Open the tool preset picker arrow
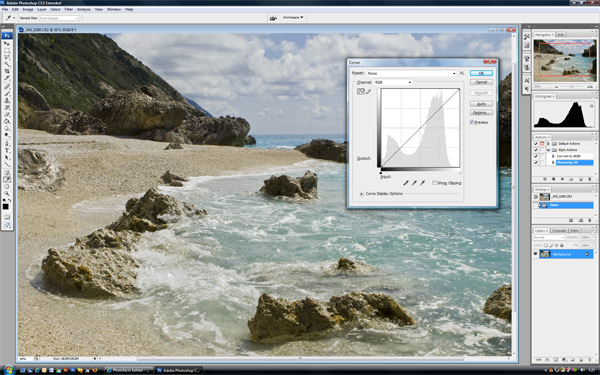This screenshot has width=600, height=375. [14, 18]
